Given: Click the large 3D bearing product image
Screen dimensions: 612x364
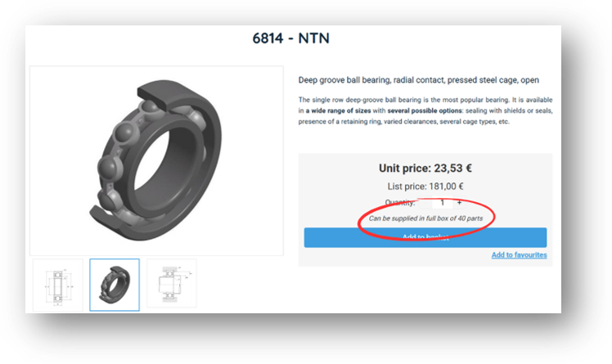Looking at the screenshot, I should (x=156, y=161).
